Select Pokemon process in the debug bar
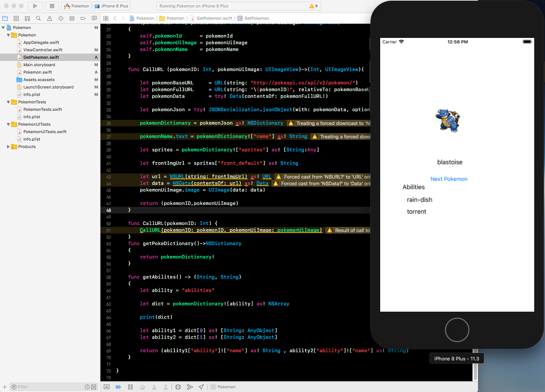 click(x=223, y=387)
